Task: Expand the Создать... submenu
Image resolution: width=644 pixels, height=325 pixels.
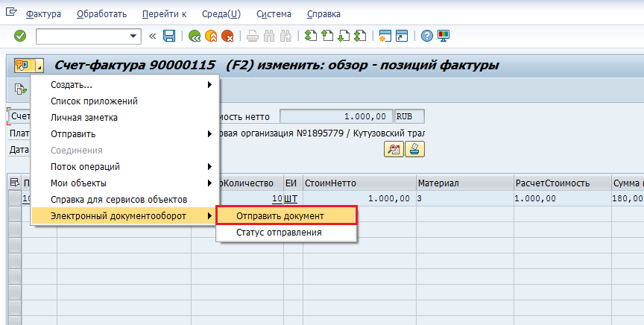Action: (x=124, y=84)
